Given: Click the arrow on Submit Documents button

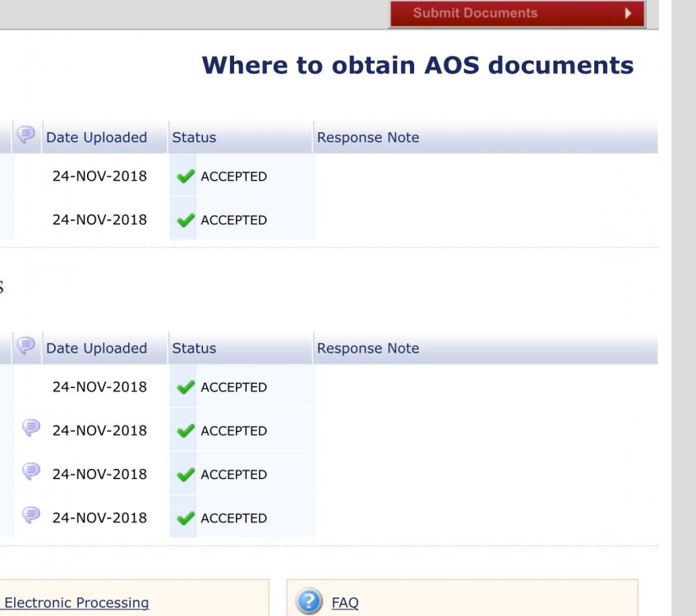Looking at the screenshot, I should pyautogui.click(x=629, y=13).
